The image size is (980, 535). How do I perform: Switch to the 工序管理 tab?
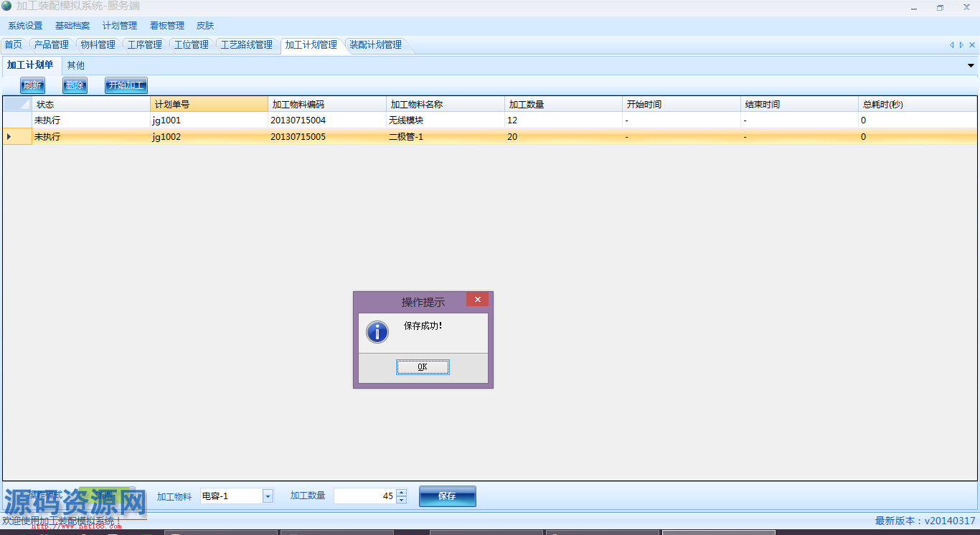145,44
